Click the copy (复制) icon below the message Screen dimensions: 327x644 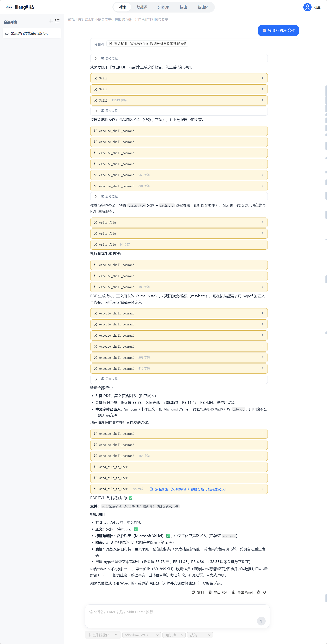pos(193,592)
